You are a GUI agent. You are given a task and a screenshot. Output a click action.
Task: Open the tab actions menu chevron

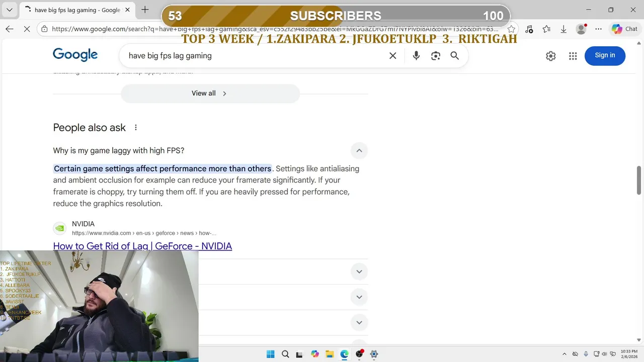pos(9,10)
